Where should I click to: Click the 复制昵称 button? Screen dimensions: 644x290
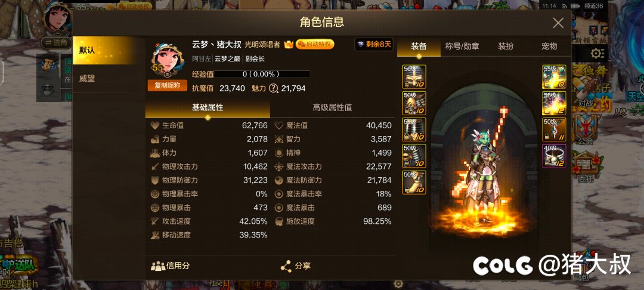(168, 86)
